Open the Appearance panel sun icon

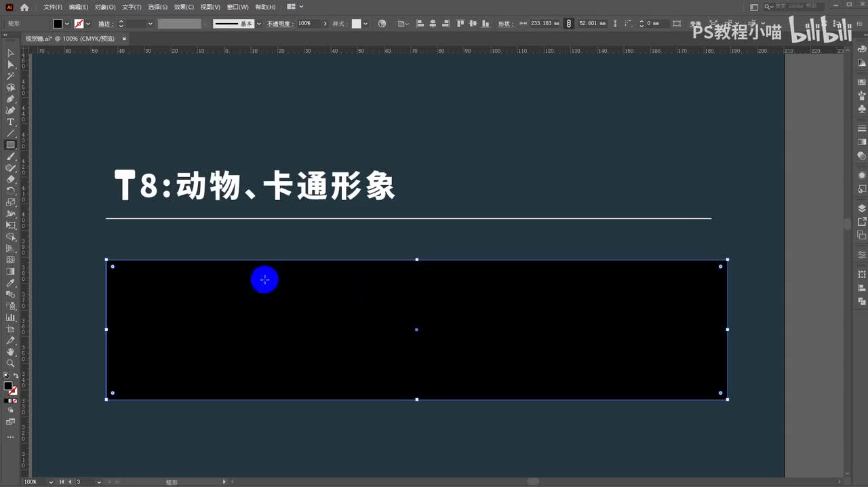(x=862, y=175)
